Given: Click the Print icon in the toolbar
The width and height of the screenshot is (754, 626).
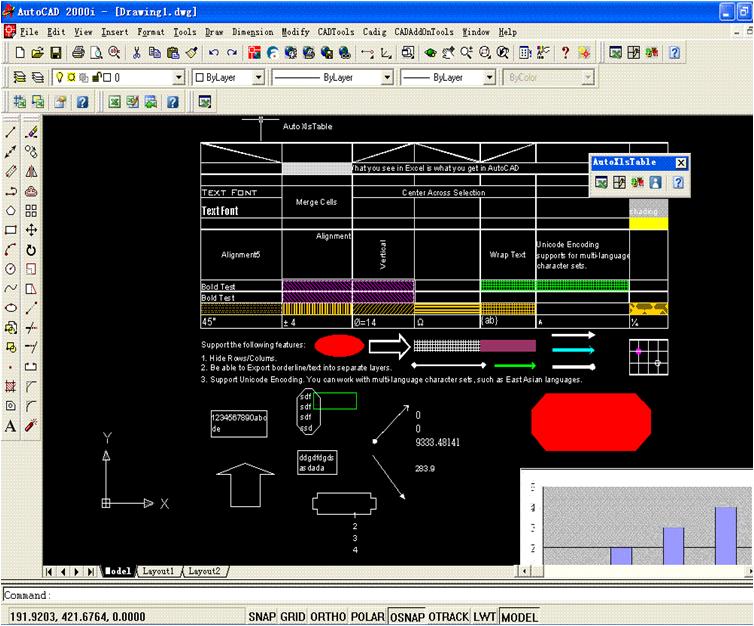Looking at the screenshot, I should coord(78,52).
